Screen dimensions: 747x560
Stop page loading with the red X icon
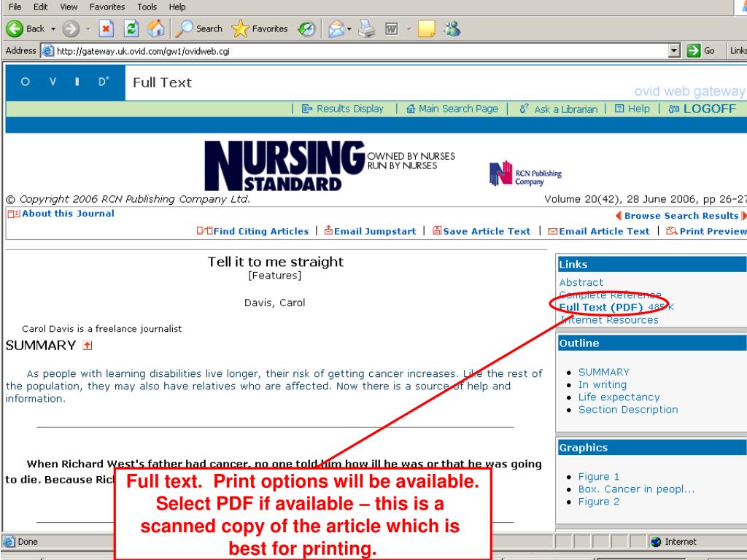[106, 29]
